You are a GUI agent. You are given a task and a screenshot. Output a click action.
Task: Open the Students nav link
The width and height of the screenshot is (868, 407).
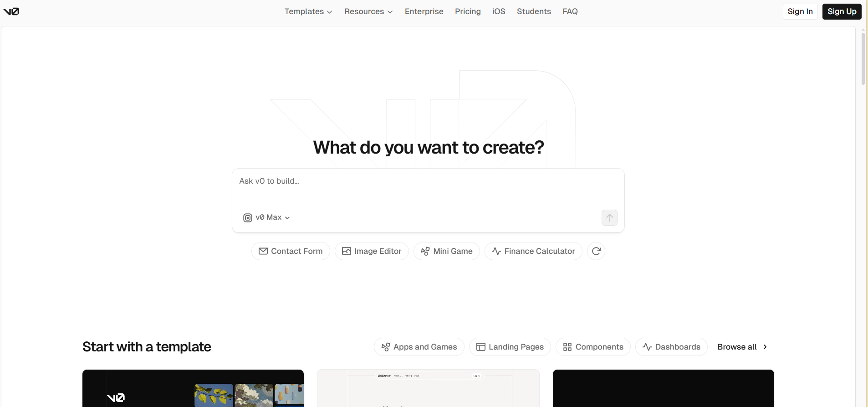(x=534, y=11)
